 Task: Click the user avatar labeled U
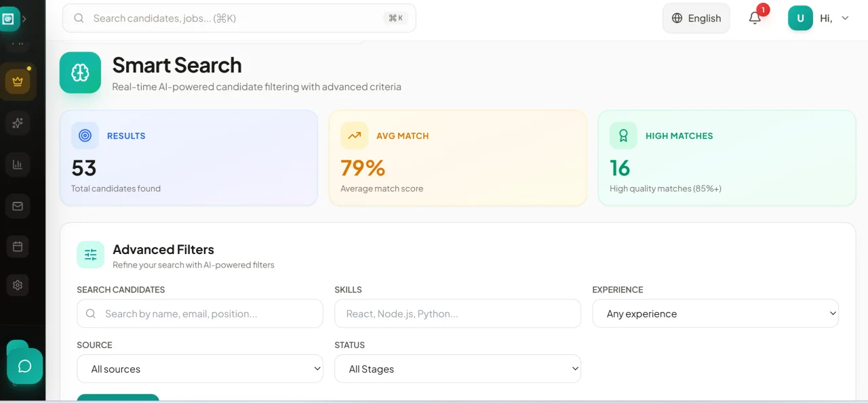pos(800,18)
